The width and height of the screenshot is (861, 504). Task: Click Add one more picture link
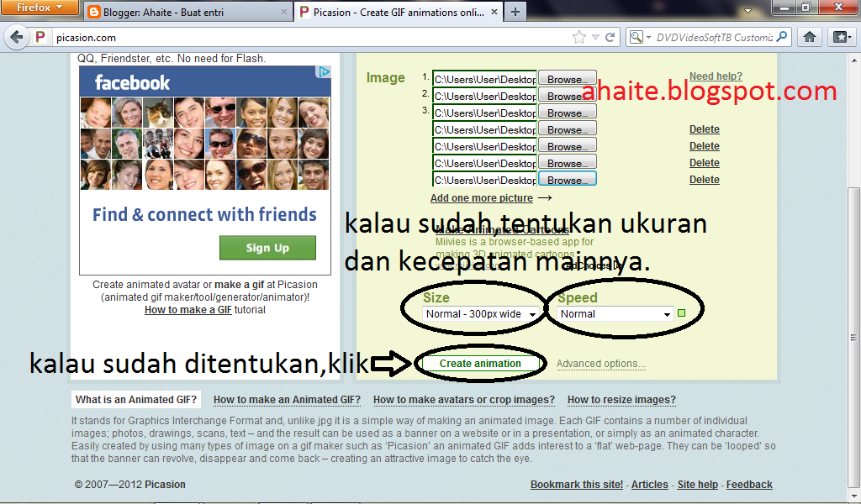tap(482, 198)
